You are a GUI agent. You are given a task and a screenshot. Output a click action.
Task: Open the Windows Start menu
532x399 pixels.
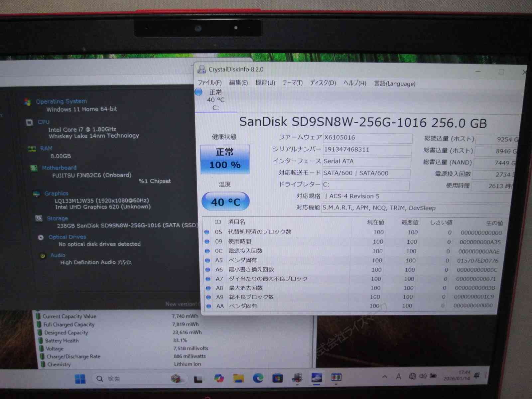(x=80, y=379)
